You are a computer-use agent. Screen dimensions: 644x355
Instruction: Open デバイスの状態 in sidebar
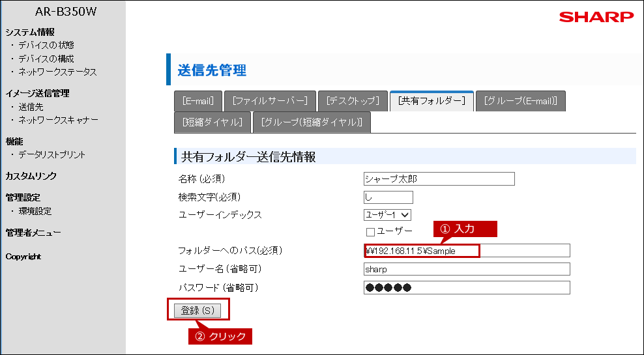click(46, 45)
